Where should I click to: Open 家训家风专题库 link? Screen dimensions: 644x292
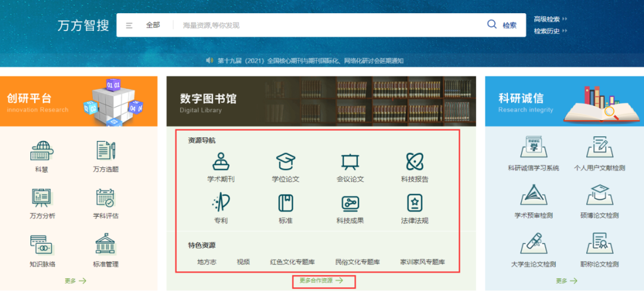point(423,262)
